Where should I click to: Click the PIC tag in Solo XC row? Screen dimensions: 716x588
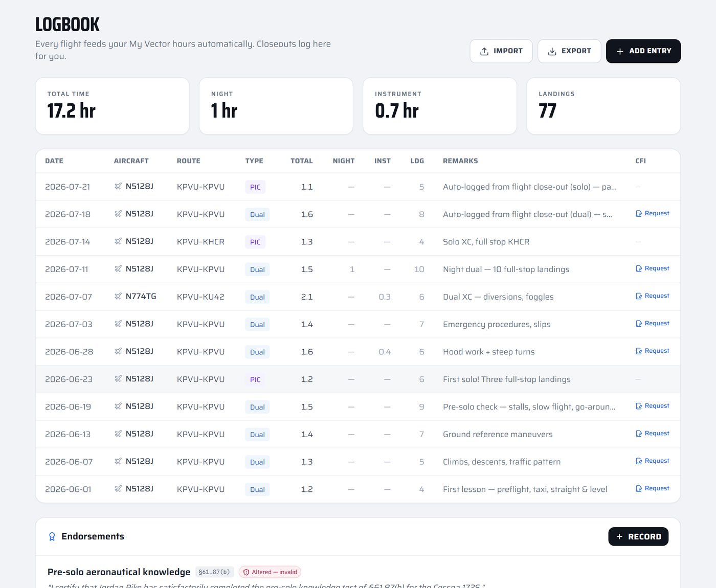255,242
